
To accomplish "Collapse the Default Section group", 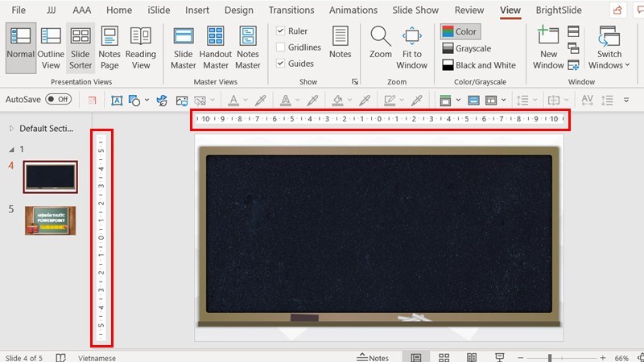I will coord(10,129).
